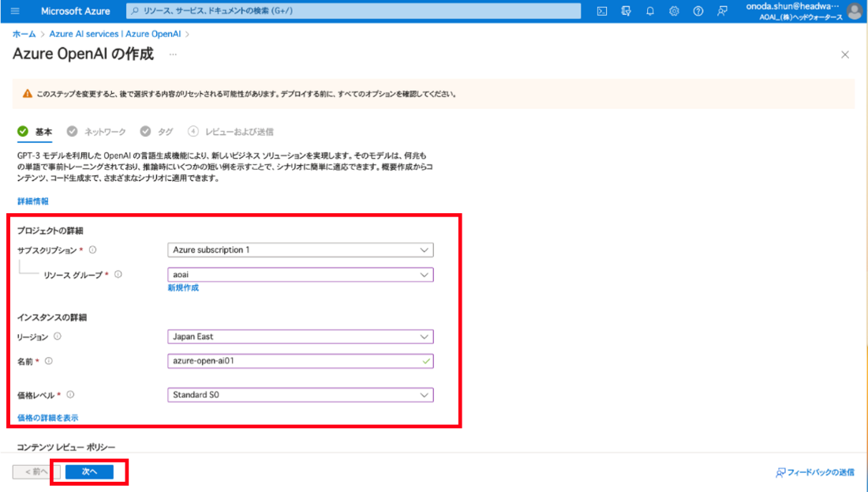Viewport: 868px width, 492px height.
Task: Expand the 価格レベル dropdown
Action: click(x=301, y=395)
